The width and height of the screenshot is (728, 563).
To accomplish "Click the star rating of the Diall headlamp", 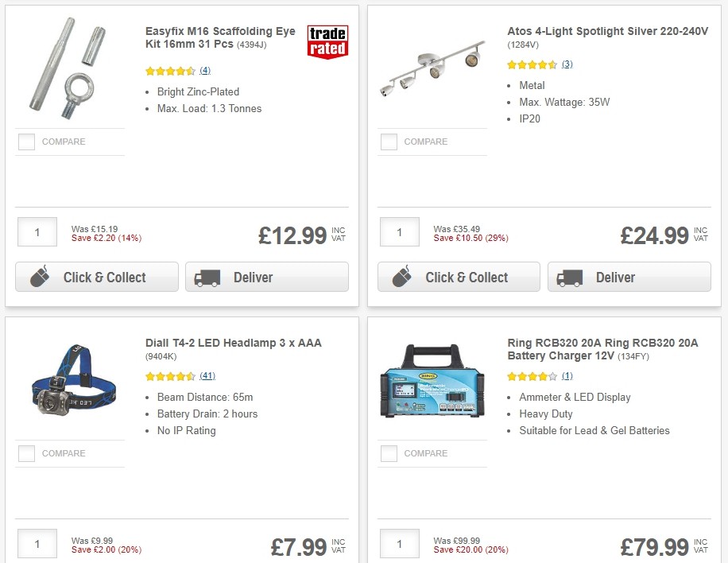I will 167,375.
